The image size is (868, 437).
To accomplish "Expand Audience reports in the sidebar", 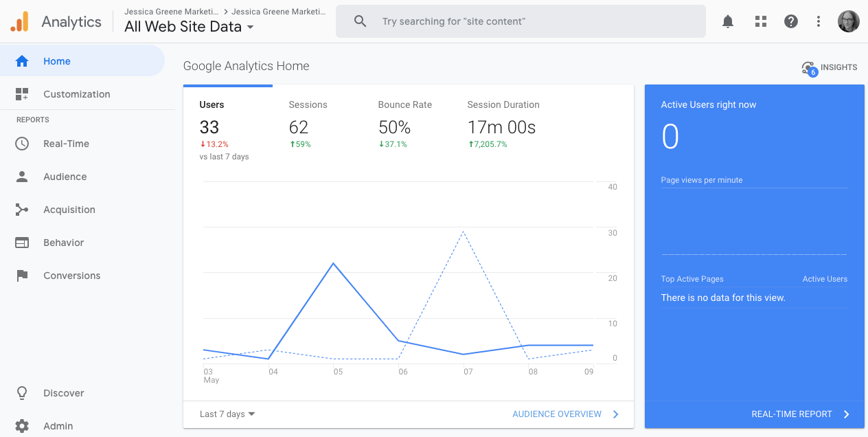I will point(82,177).
